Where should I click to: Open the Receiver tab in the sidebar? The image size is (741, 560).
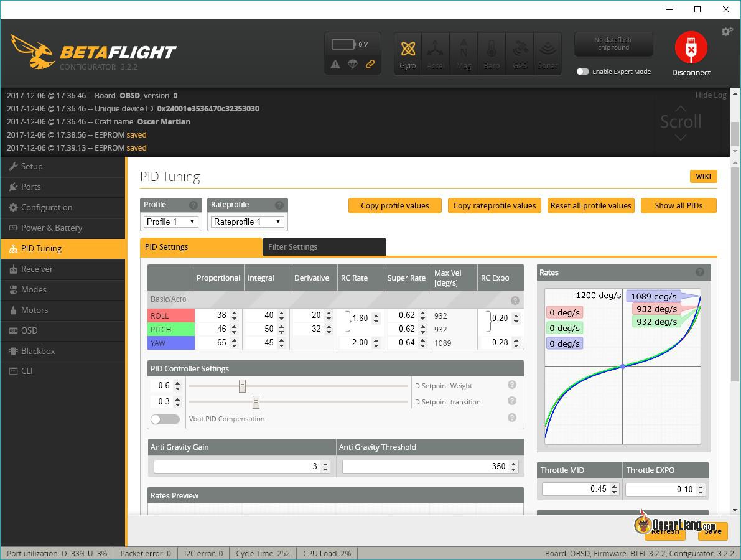(37, 269)
